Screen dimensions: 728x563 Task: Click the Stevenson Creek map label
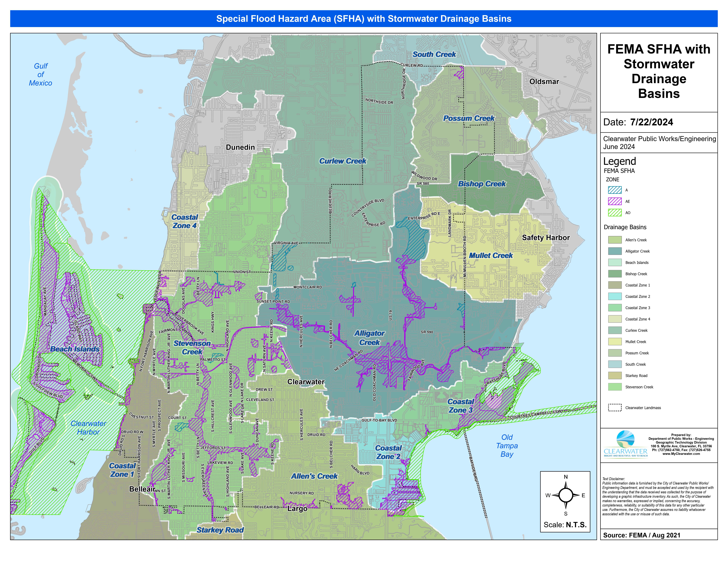point(192,348)
